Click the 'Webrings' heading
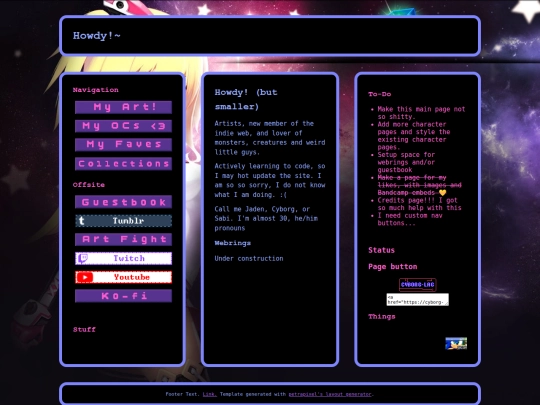This screenshot has height=405, width=540. click(232, 243)
